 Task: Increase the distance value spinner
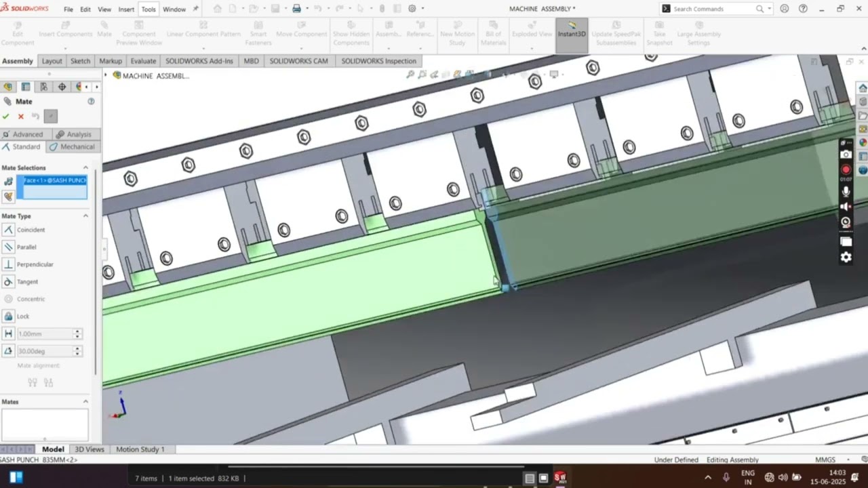tap(77, 331)
